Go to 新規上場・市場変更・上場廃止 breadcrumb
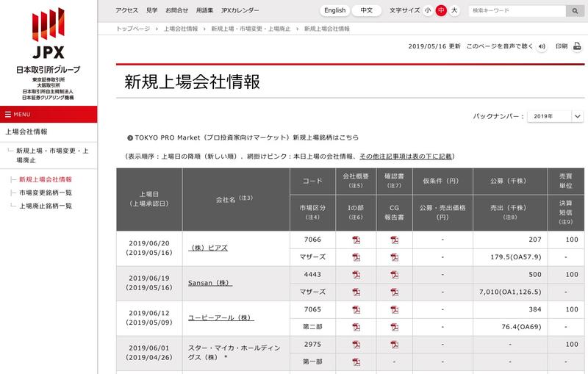Image resolution: width=588 pixels, height=374 pixels. (251, 29)
